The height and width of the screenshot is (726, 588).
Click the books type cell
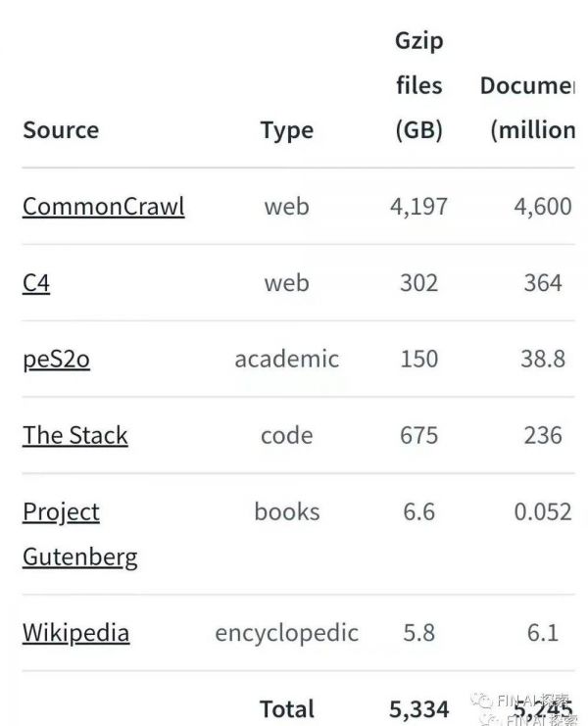(286, 511)
